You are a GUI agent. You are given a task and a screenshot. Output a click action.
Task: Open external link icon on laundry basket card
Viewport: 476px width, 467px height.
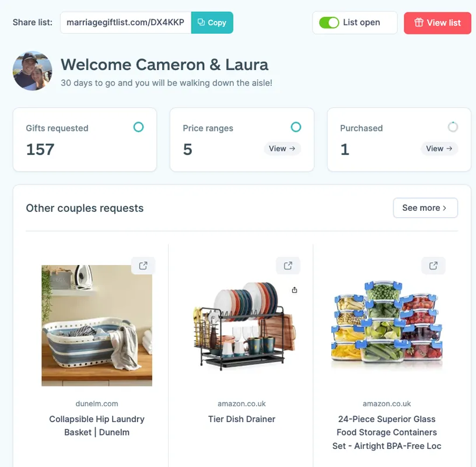143,266
